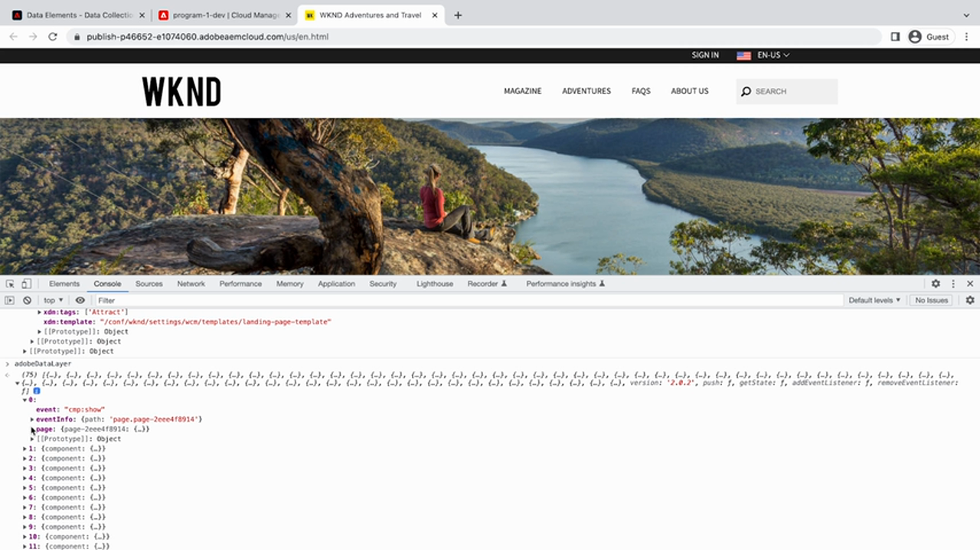Screen dimensions: 980x550
Task: Clear the console output
Action: tap(27, 301)
